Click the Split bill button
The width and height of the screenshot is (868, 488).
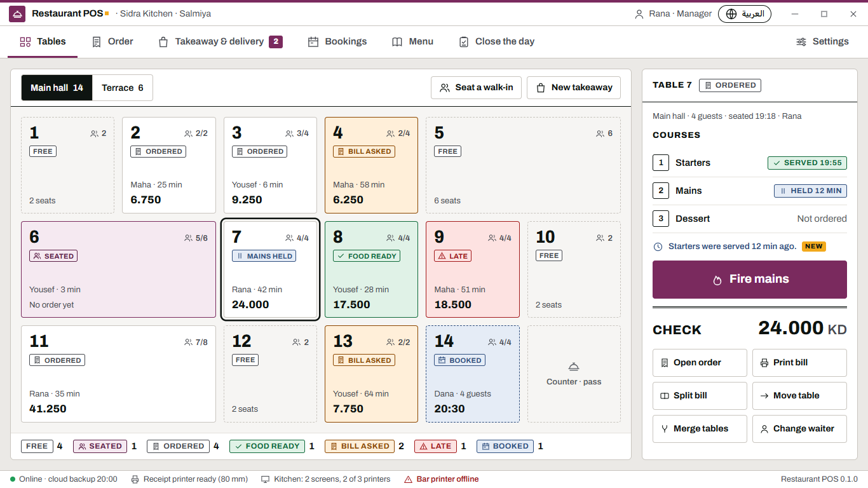[x=700, y=396]
